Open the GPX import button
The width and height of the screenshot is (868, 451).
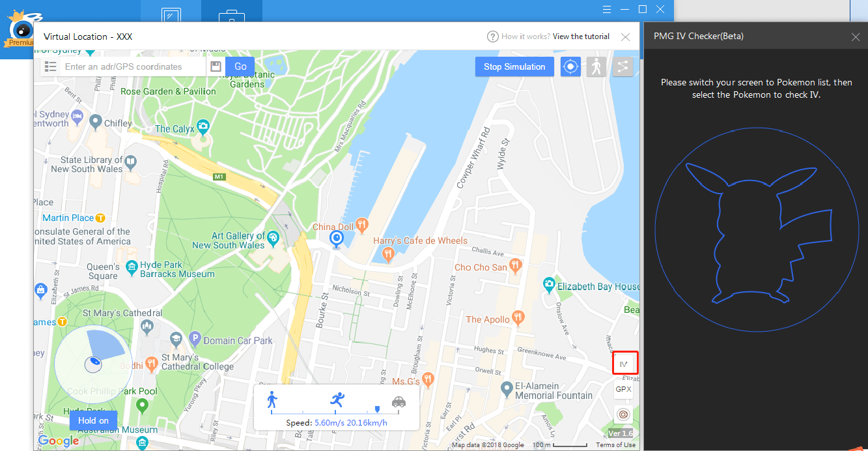coord(623,389)
